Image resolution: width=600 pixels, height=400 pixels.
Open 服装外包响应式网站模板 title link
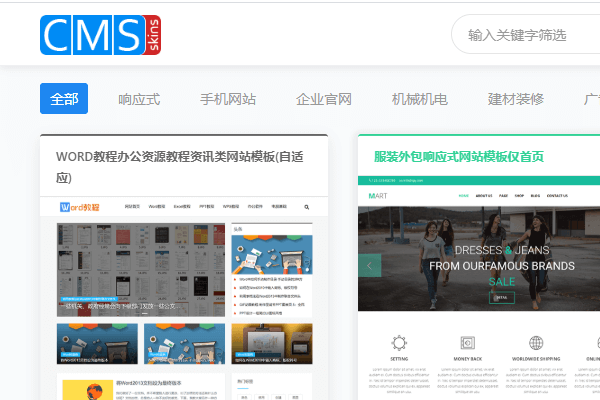459,157
